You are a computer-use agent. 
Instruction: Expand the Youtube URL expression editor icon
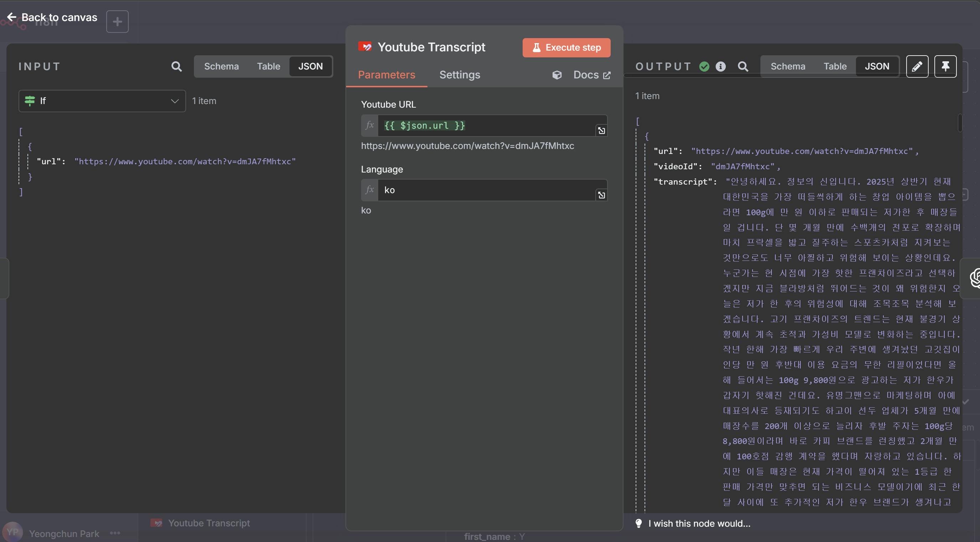tap(601, 131)
